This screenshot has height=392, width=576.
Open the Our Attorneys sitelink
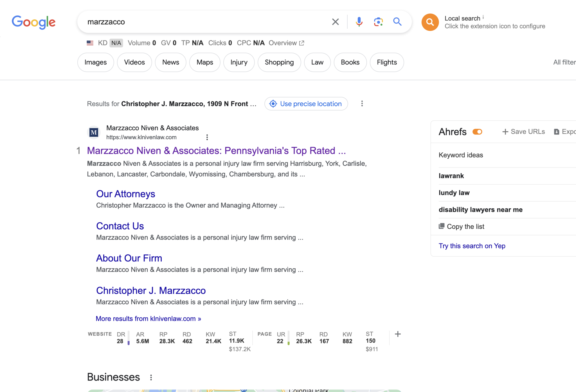(x=125, y=194)
